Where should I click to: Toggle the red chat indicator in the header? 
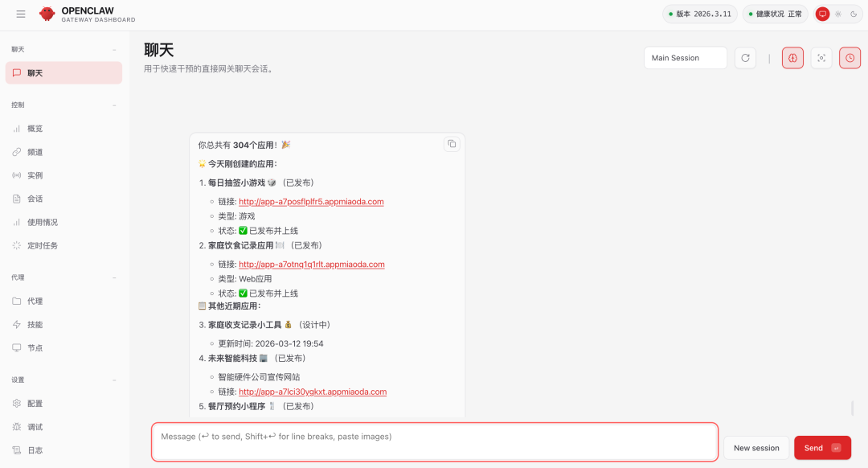click(x=821, y=14)
